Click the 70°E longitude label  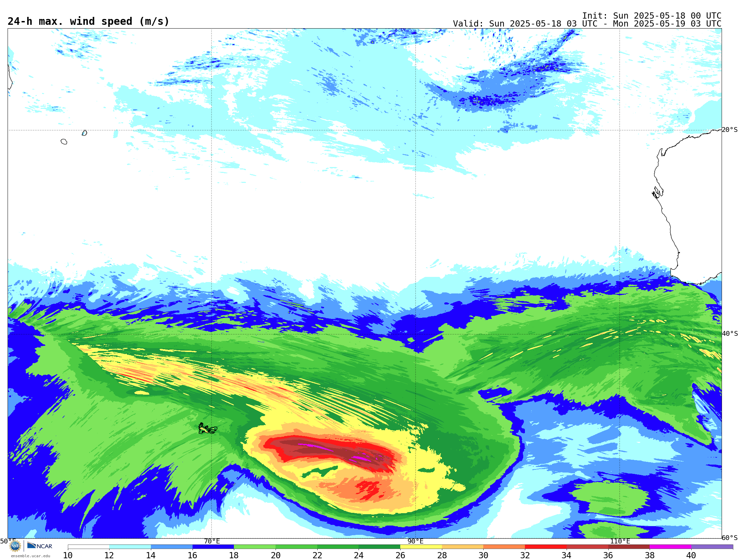pyautogui.click(x=211, y=541)
